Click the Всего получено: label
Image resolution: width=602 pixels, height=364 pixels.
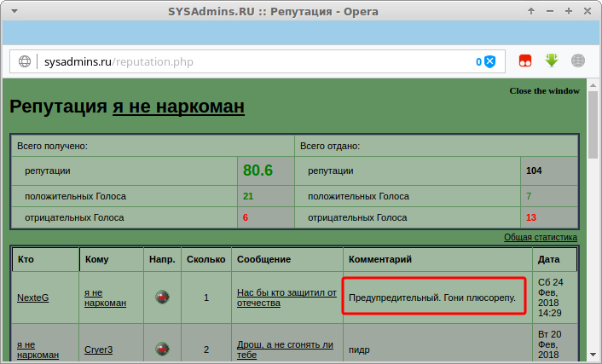52,147
